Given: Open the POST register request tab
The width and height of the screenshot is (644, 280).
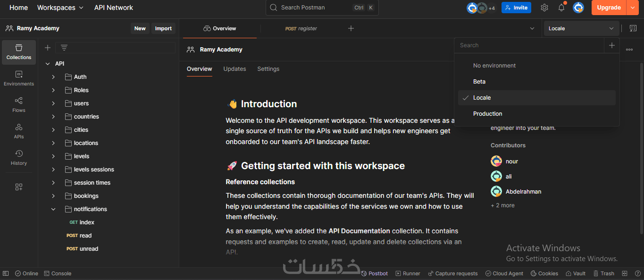Looking at the screenshot, I should [x=301, y=28].
